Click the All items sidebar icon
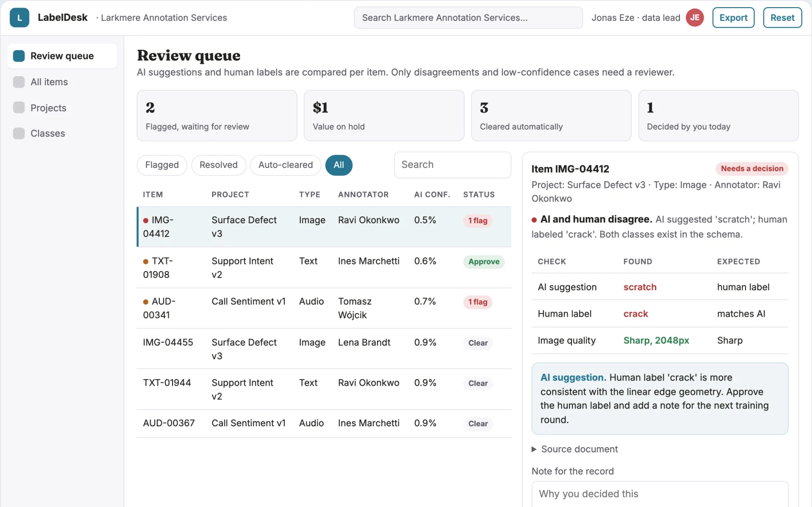The width and height of the screenshot is (812, 507). [x=19, y=82]
